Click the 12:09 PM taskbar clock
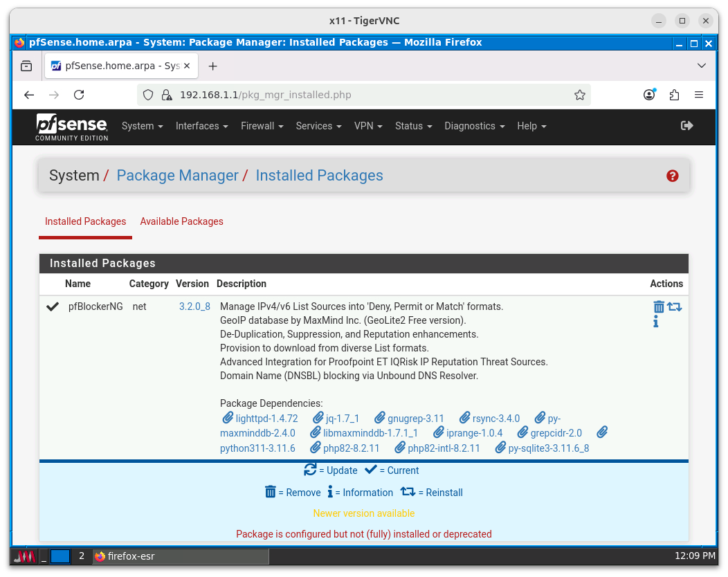The image size is (728, 577). tap(695, 556)
